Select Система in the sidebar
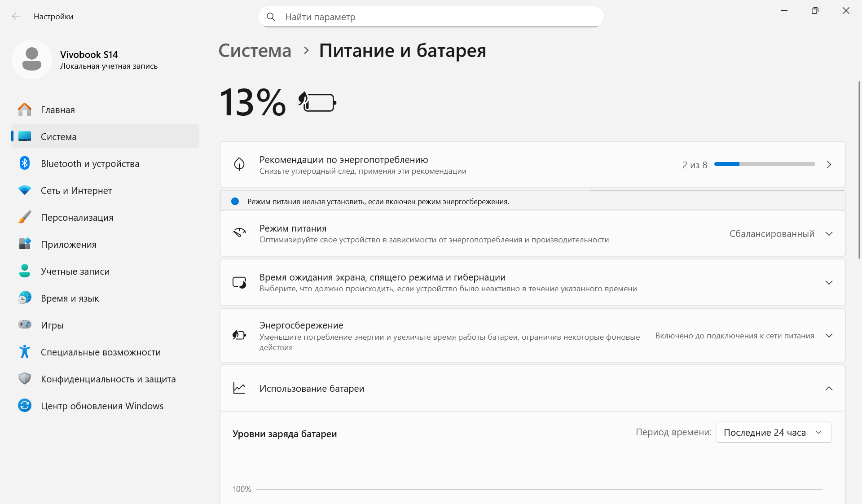862x504 pixels. coord(105,136)
